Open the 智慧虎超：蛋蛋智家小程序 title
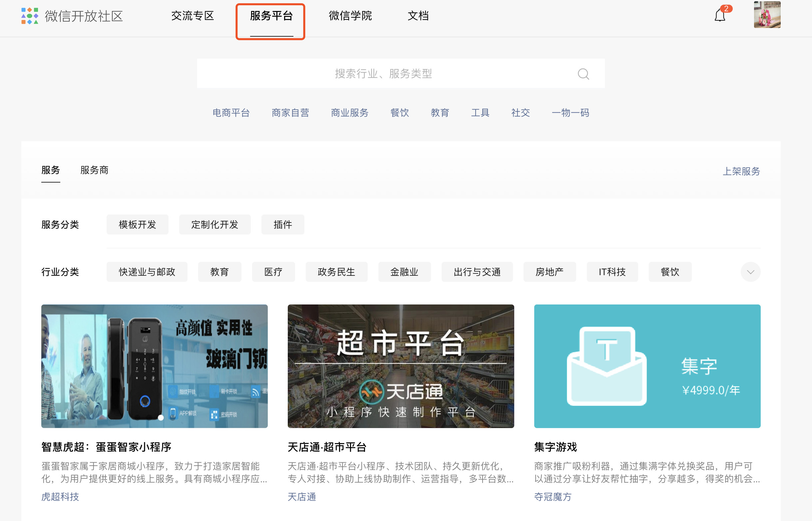 tap(106, 447)
